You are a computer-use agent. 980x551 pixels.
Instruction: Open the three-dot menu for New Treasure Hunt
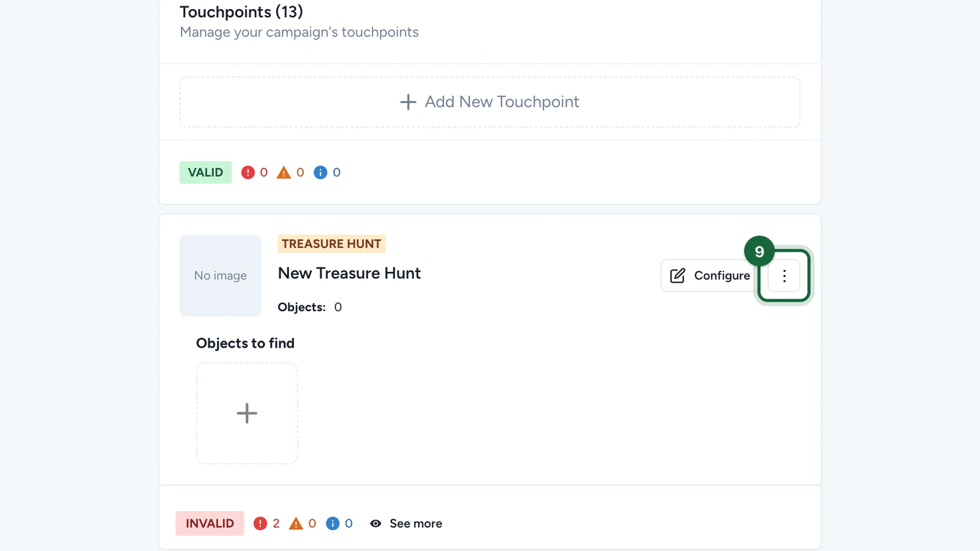coord(784,275)
